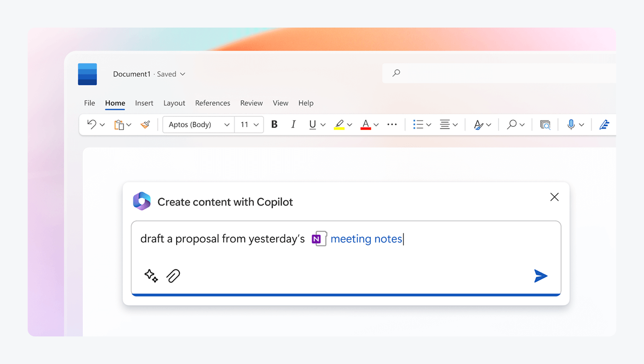Click the Word app logo
The image size is (644, 364).
click(x=87, y=74)
